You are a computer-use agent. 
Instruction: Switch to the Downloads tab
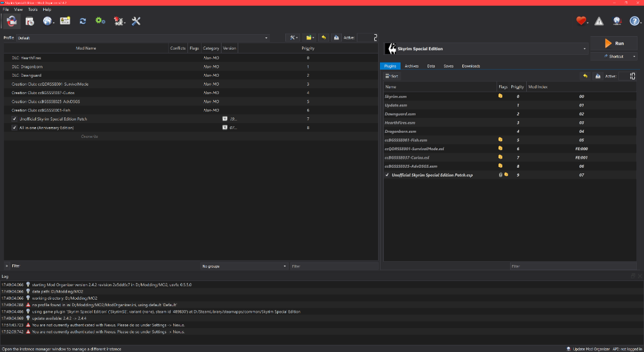471,66
